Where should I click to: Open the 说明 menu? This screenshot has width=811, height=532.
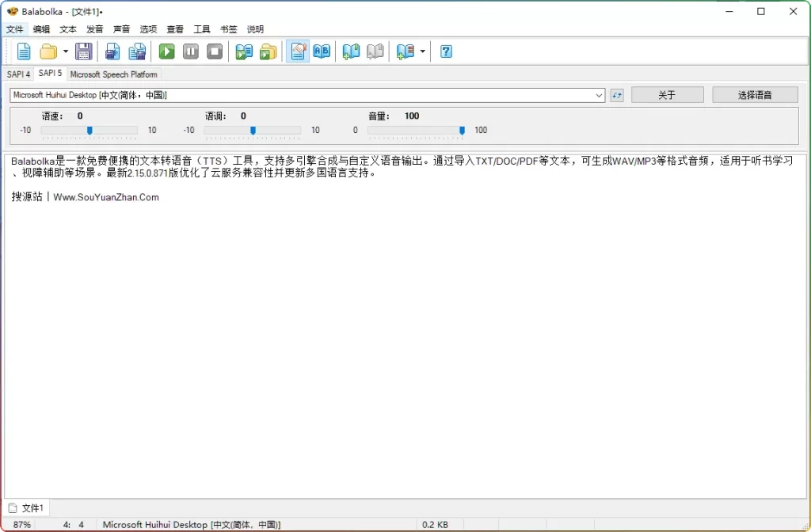(255, 29)
